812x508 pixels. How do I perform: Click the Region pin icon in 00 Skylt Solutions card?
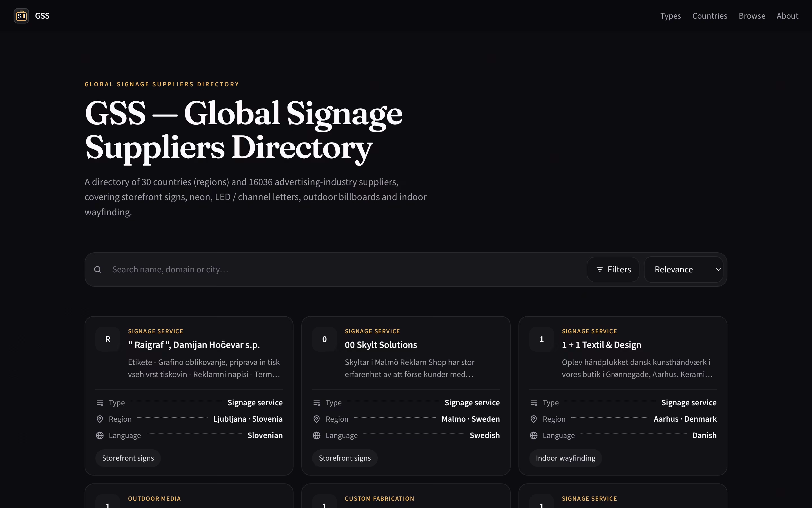316,419
